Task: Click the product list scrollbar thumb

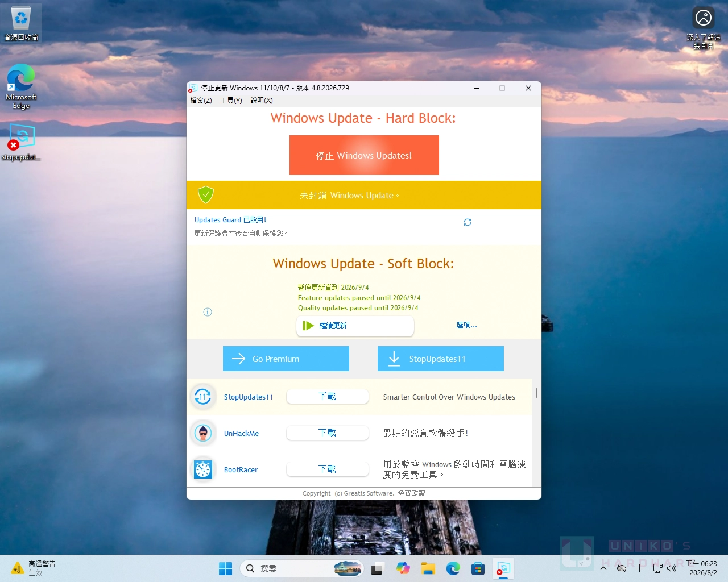Action: [x=537, y=393]
